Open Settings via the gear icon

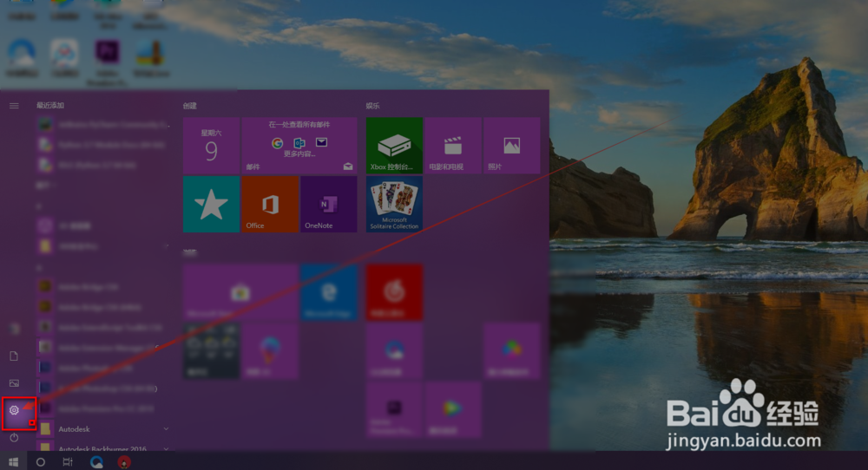(x=15, y=410)
